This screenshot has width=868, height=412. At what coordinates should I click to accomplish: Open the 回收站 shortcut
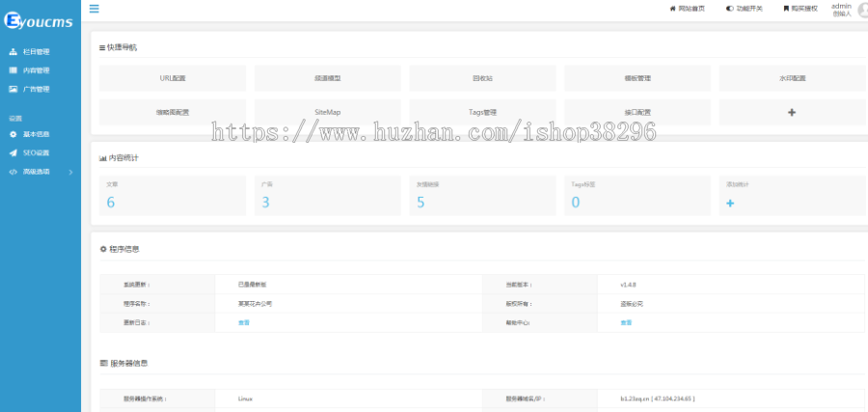(x=482, y=78)
